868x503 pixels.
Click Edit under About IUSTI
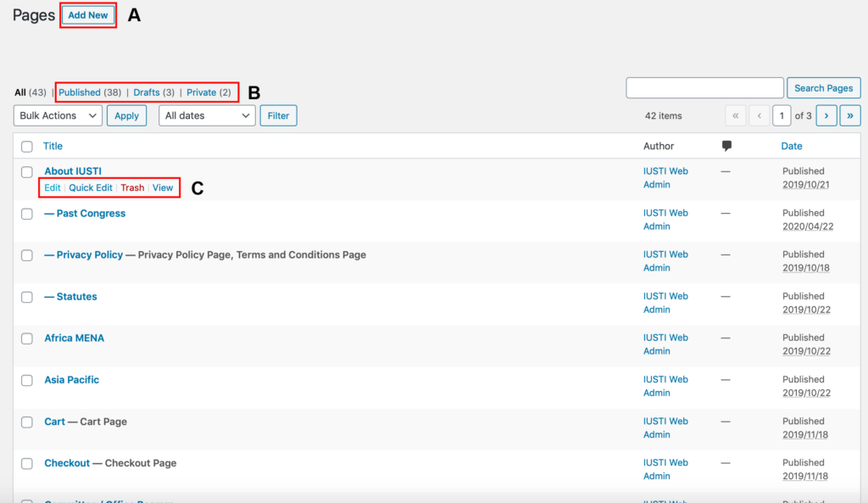click(52, 187)
